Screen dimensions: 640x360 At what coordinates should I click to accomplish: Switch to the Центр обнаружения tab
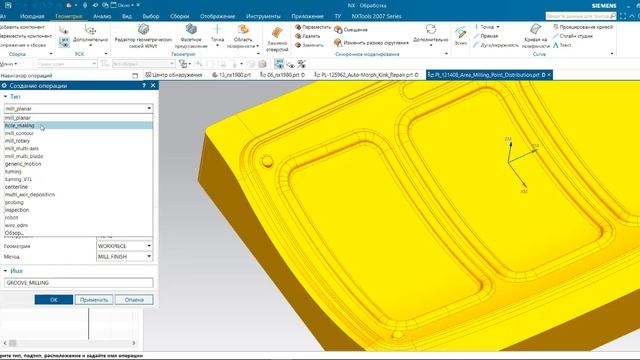coord(174,75)
